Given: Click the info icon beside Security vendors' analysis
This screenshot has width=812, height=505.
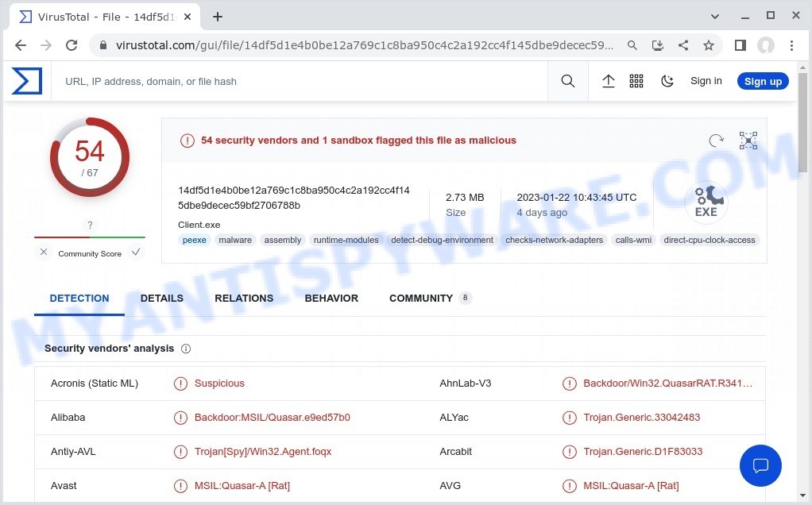Looking at the screenshot, I should tap(186, 349).
